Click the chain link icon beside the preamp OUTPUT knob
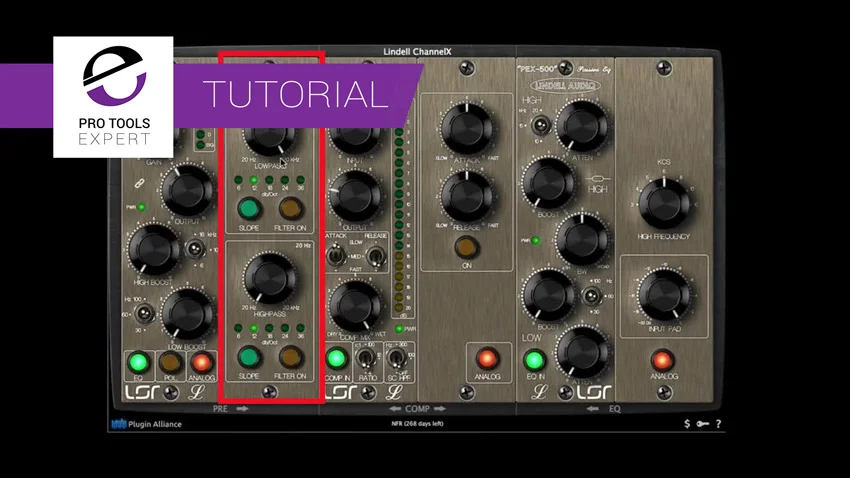Viewport: 850px width, 478px height. coord(139,184)
